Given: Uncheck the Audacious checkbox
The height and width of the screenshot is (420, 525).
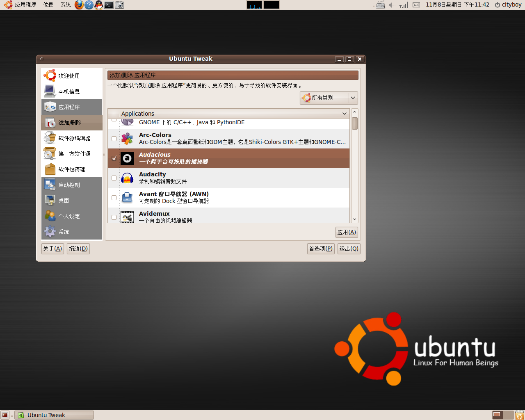Looking at the screenshot, I should tap(114, 158).
